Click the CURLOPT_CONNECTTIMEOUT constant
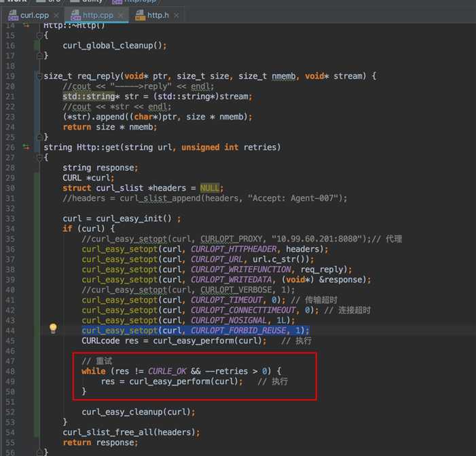The image size is (476, 456). coord(243,310)
